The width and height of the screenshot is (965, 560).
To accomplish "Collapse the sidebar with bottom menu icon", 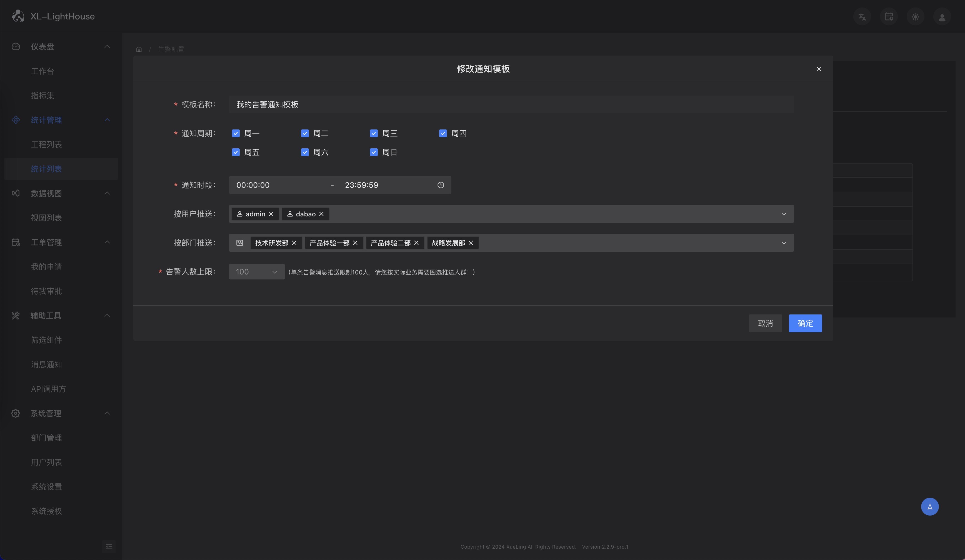I will coord(109,547).
